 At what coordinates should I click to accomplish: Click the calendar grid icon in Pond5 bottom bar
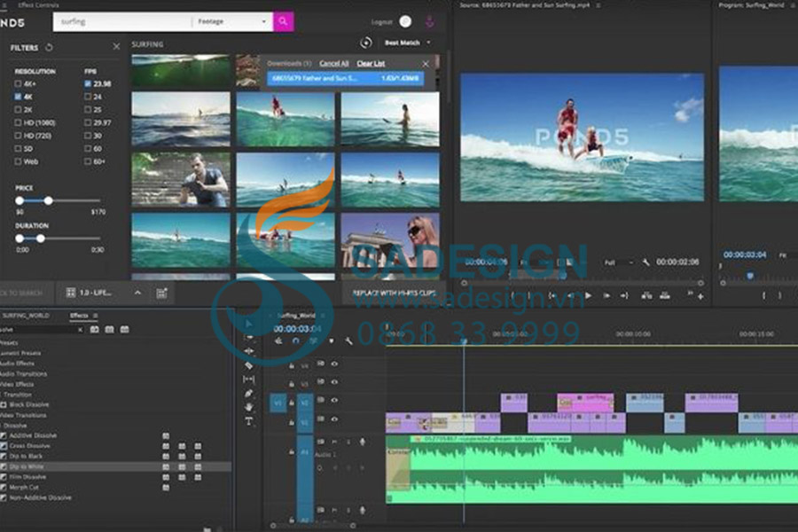161,293
